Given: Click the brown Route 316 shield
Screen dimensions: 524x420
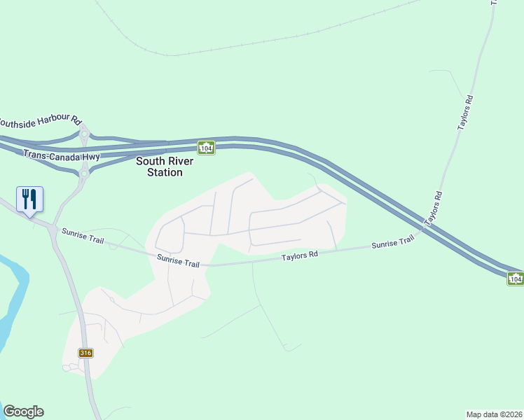Looking at the screenshot, I should 85,353.
